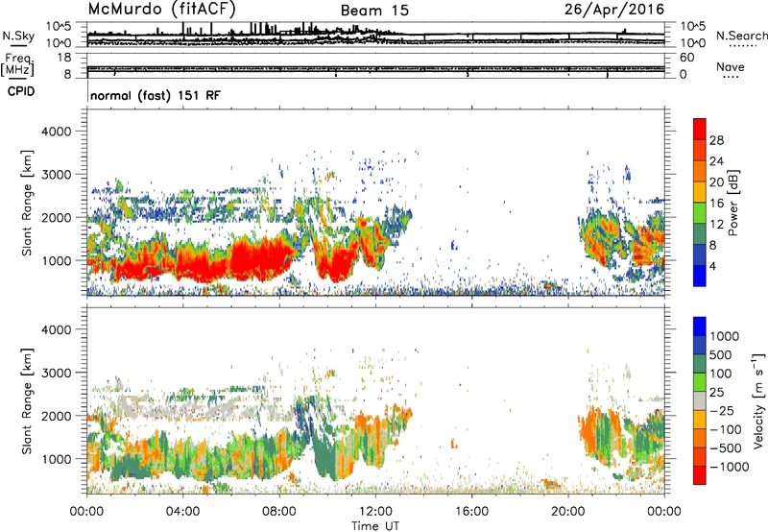This screenshot has width=768, height=532.
Task: Click the "2000" tick in velocity panel
Action: 56,416
